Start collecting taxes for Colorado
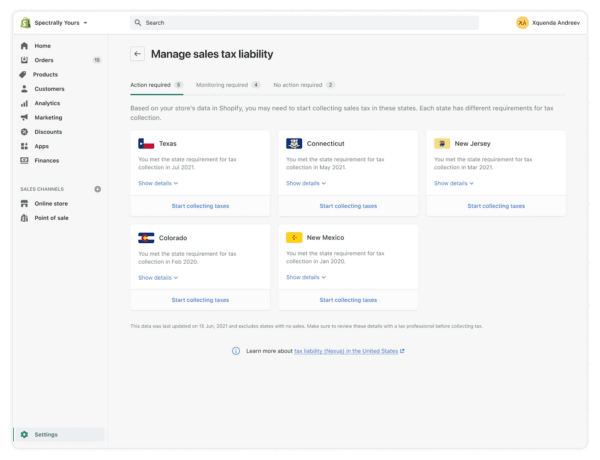Screen dimensions: 600x460 (x=200, y=300)
